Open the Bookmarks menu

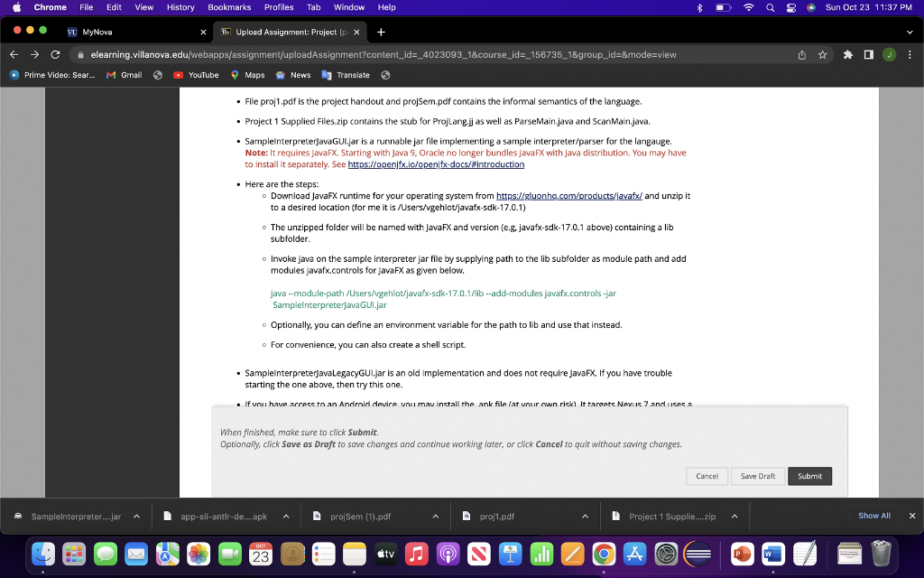(229, 7)
